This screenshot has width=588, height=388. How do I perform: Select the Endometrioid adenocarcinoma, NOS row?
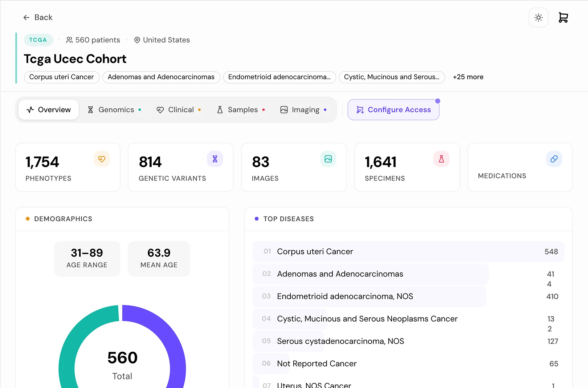click(408, 296)
